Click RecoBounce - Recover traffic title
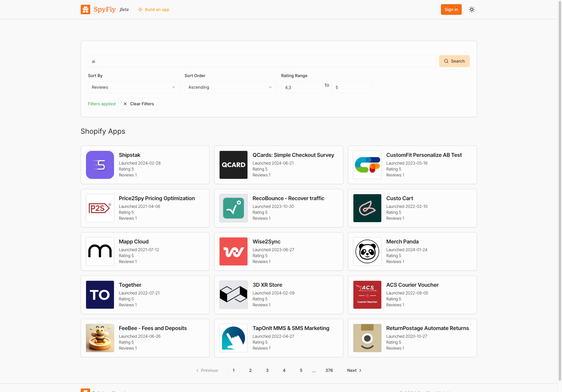 288,198
